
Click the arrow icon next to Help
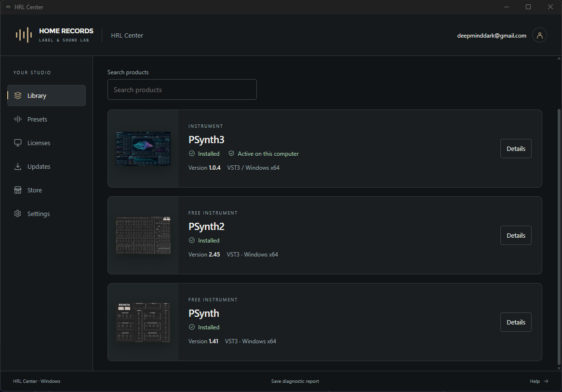point(546,381)
